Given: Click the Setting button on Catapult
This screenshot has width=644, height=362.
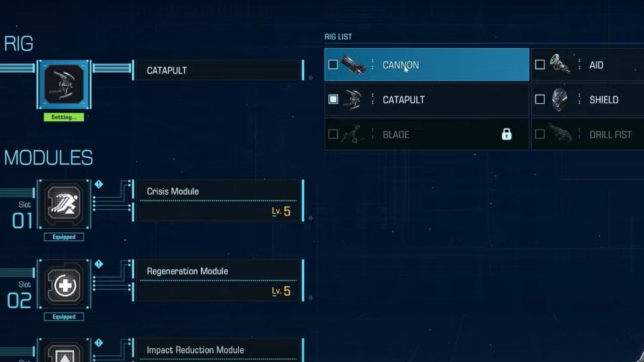Looking at the screenshot, I should 64,117.
